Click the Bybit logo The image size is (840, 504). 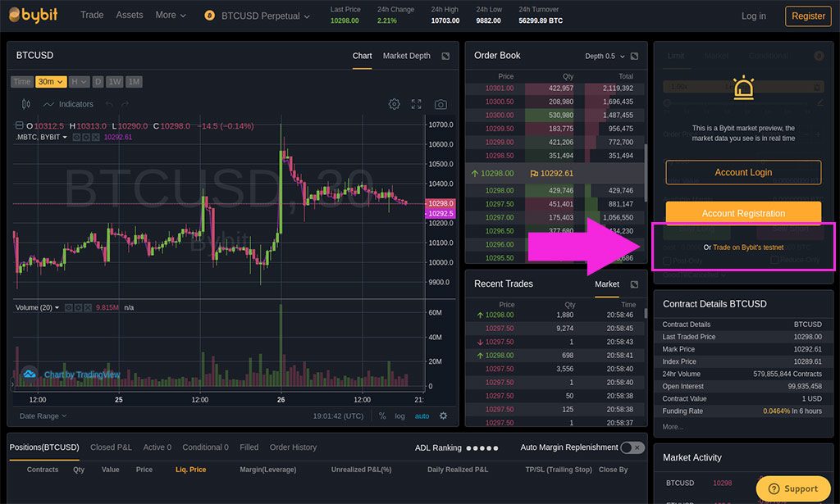coord(33,15)
